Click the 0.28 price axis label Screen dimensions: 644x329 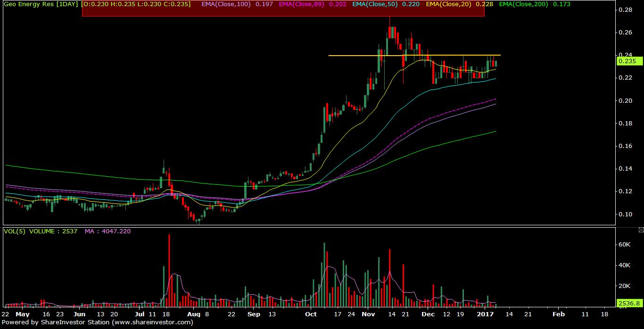point(626,9)
